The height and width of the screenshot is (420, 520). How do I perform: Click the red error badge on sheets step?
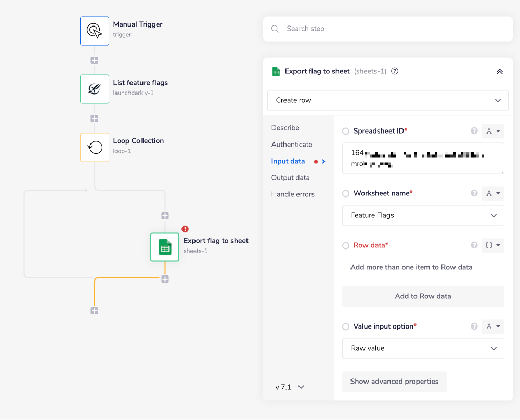click(x=185, y=229)
